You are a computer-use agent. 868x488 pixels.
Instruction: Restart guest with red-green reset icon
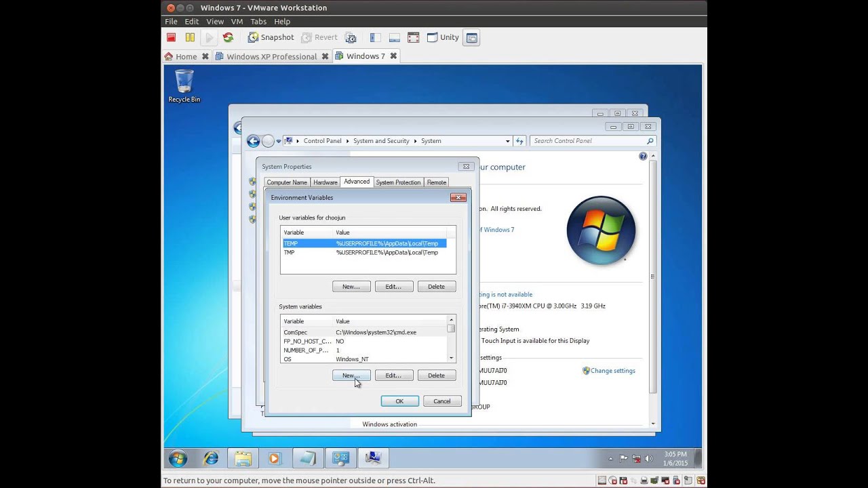[x=228, y=38]
